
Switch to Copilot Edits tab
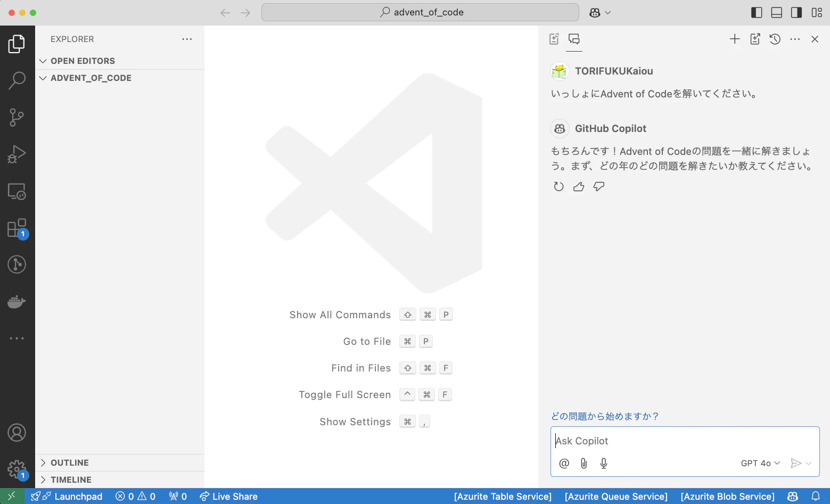coord(554,39)
